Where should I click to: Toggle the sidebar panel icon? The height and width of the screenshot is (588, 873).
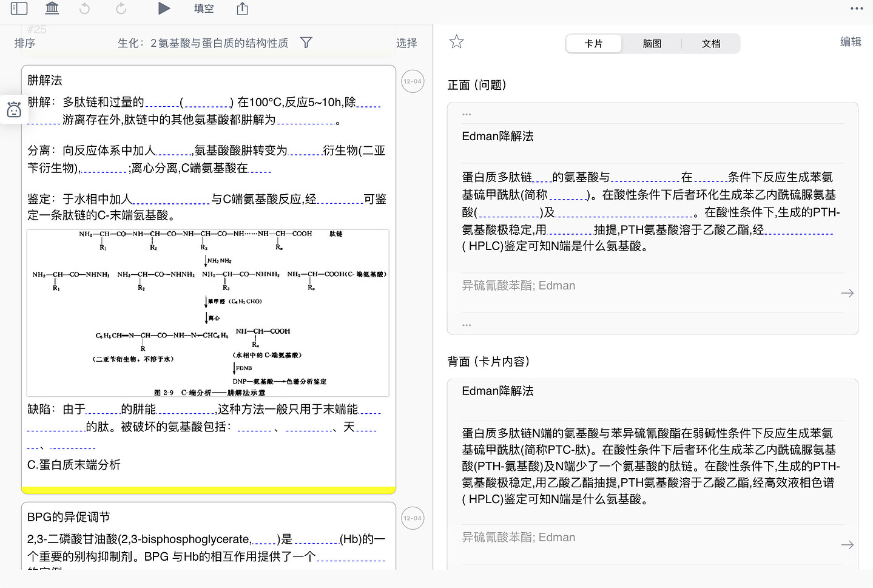click(x=19, y=8)
